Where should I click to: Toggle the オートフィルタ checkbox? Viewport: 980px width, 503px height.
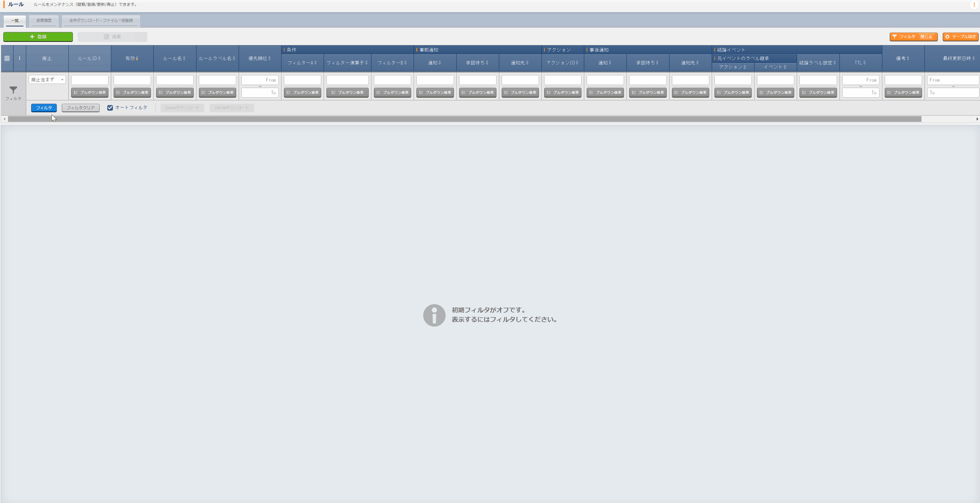[x=110, y=108]
